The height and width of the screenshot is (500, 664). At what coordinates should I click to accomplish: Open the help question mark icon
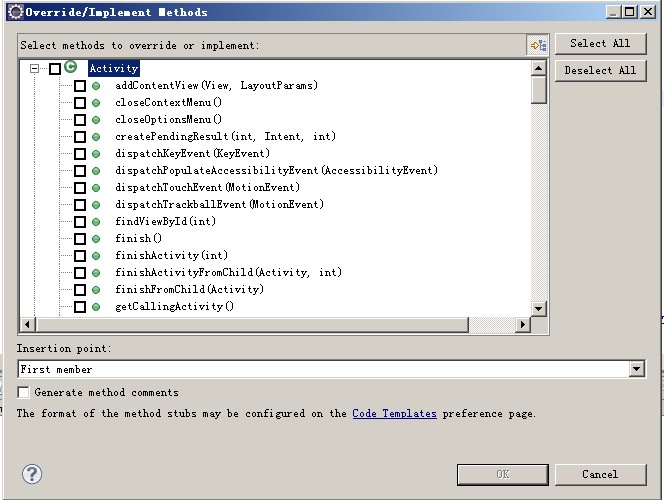(32, 474)
